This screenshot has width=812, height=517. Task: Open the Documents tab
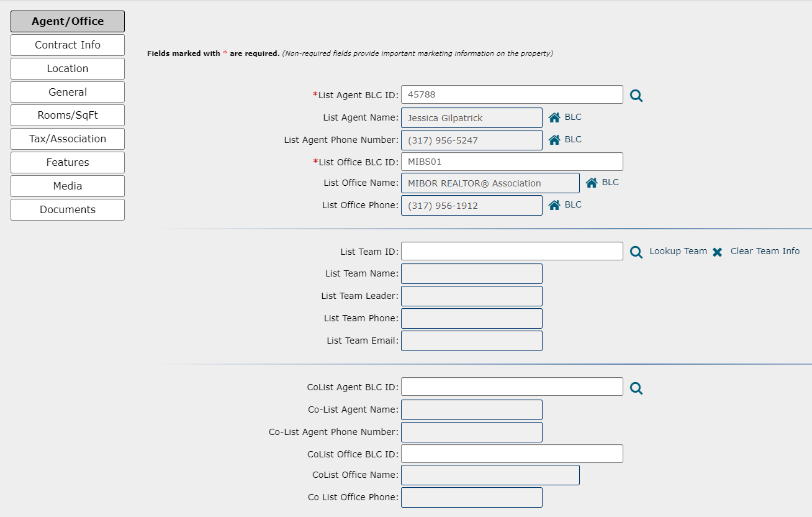coord(68,209)
